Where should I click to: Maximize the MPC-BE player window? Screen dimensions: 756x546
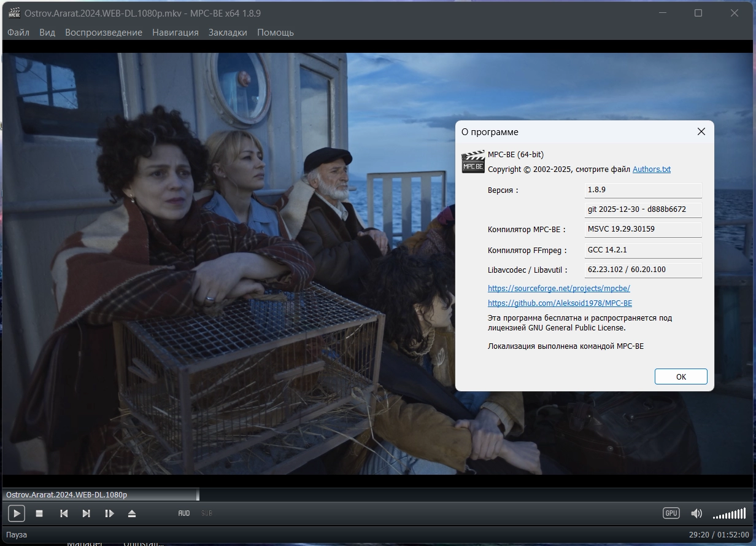[698, 13]
